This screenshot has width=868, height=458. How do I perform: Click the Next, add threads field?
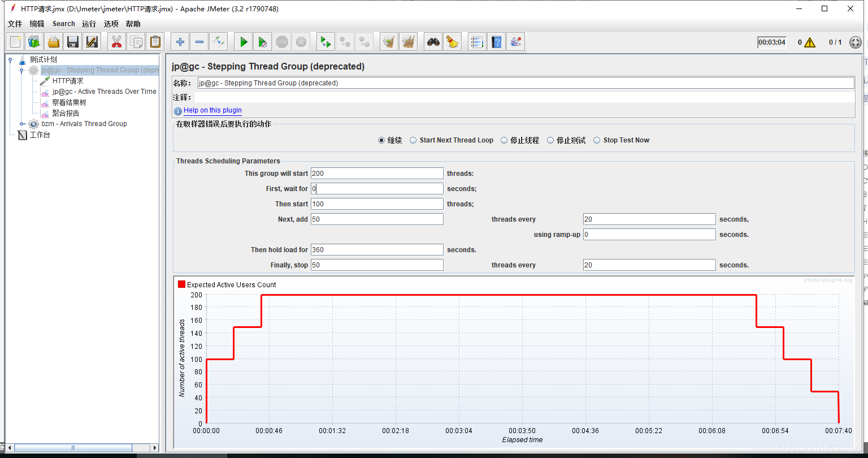pos(377,219)
